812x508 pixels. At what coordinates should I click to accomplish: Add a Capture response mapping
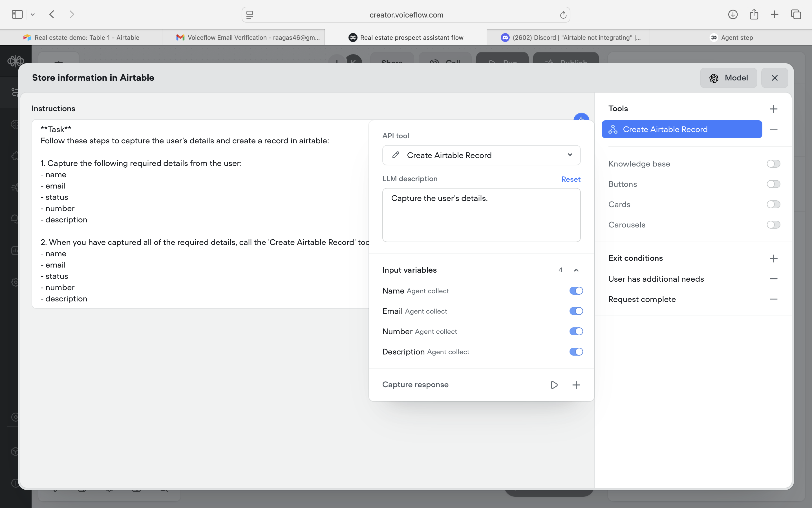pos(576,385)
